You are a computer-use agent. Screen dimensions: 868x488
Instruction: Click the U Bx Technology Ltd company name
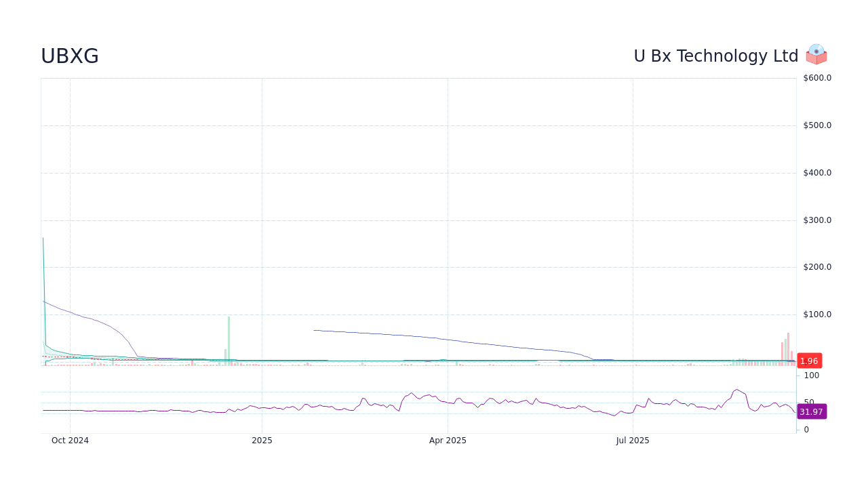(716, 56)
